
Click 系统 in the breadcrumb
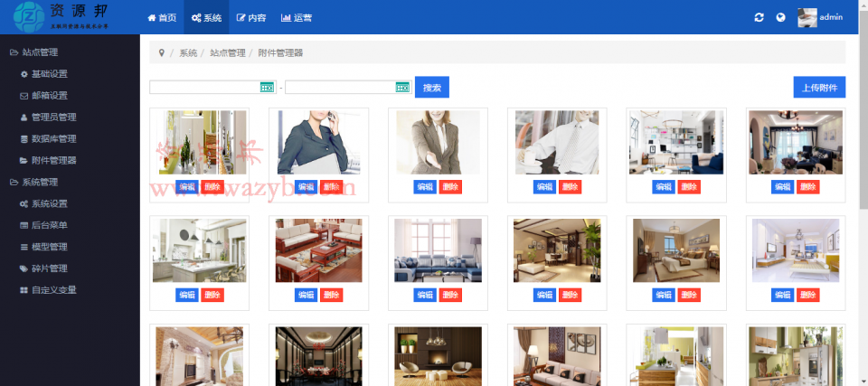click(x=188, y=53)
